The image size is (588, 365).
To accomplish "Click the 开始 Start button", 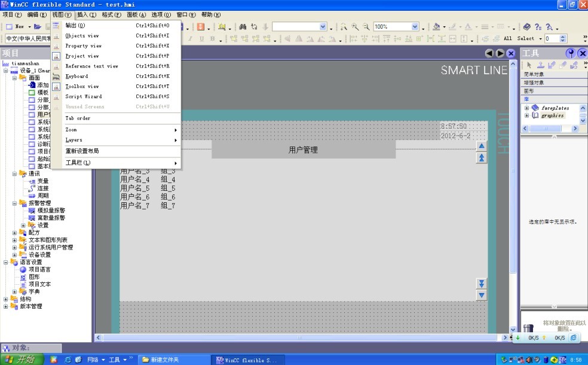I will click(22, 360).
